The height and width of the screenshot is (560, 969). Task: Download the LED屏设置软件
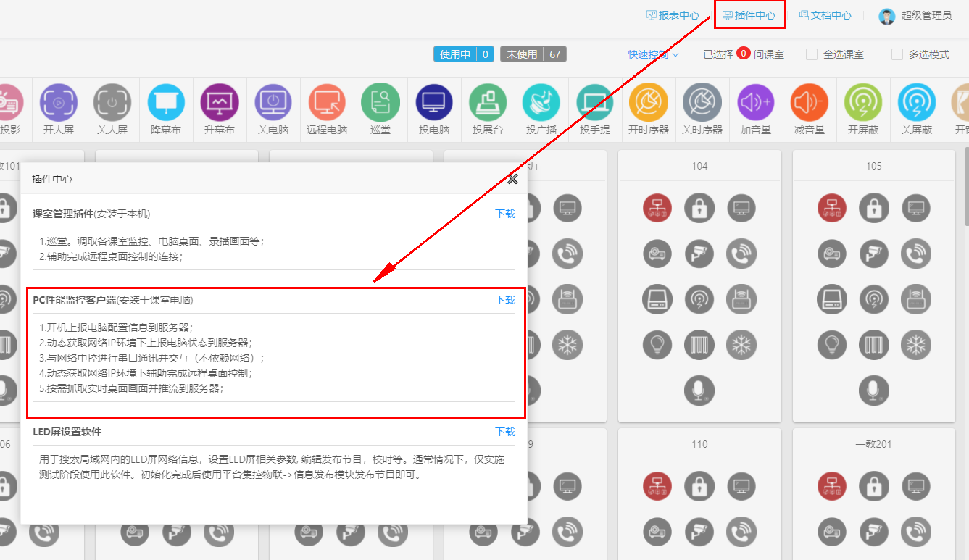tap(505, 432)
